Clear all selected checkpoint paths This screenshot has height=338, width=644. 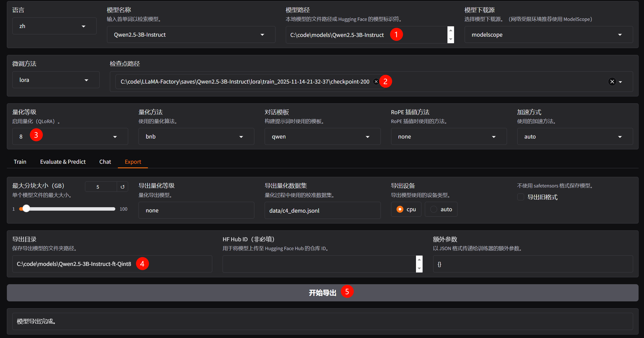tap(612, 82)
